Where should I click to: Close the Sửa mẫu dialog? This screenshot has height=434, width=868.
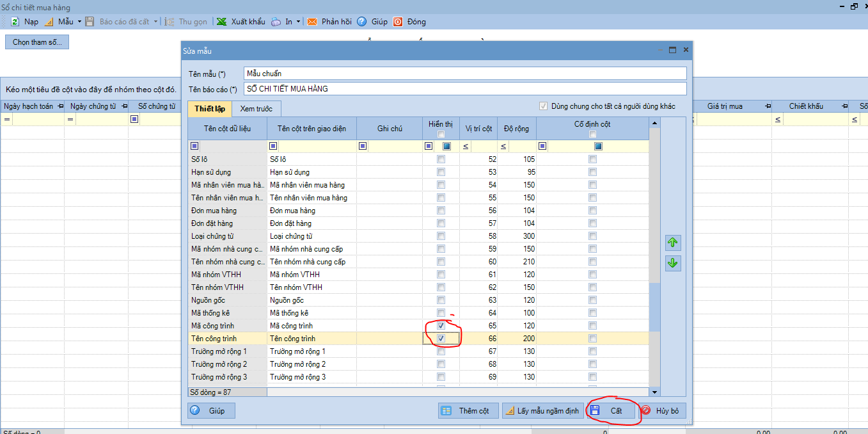(685, 50)
